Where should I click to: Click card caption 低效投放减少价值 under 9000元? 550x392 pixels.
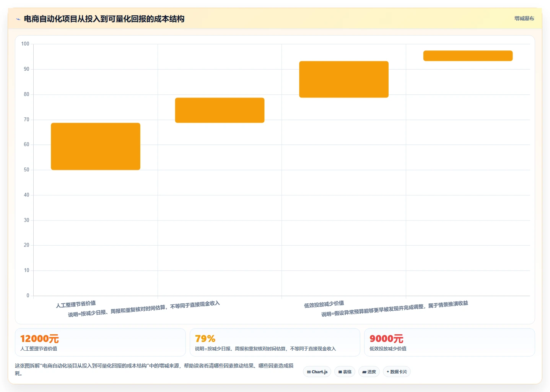pyautogui.click(x=388, y=349)
